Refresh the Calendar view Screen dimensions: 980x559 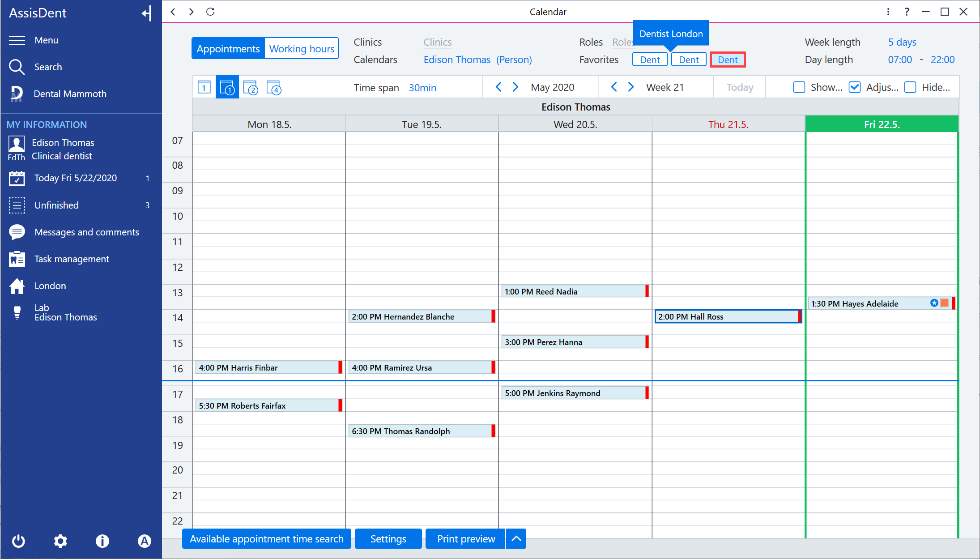(x=210, y=12)
